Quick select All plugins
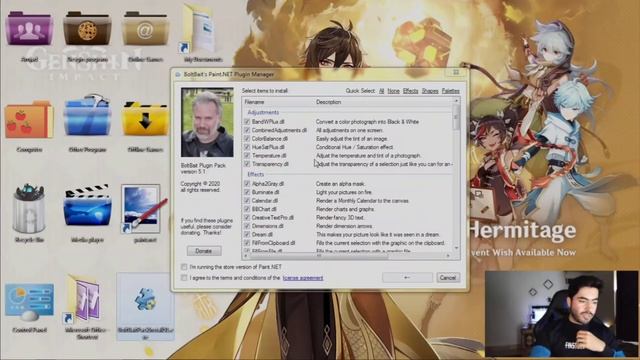Image resolution: width=640 pixels, height=360 pixels. pyautogui.click(x=381, y=91)
